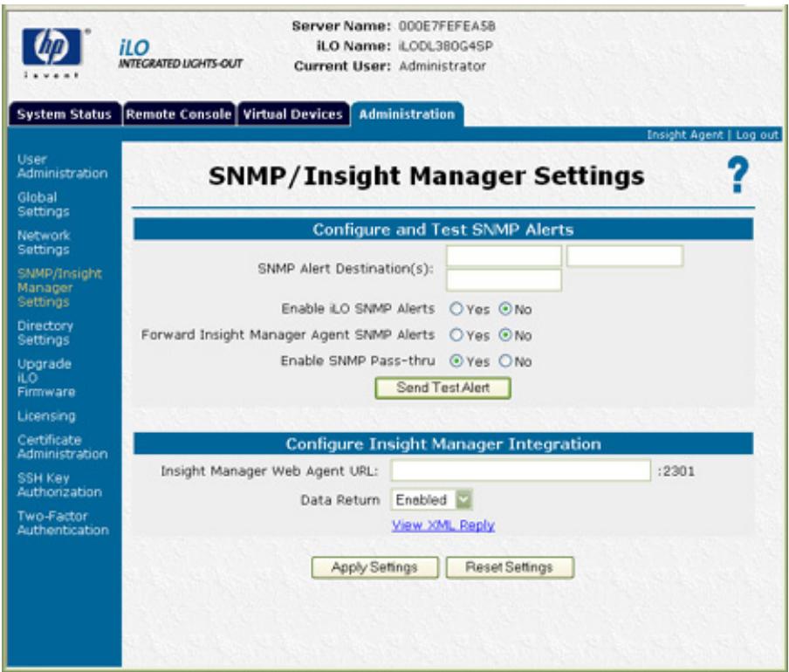789x672 pixels.
Task: Go to Upgrade iLO Firmware
Action: pyautogui.click(x=45, y=378)
